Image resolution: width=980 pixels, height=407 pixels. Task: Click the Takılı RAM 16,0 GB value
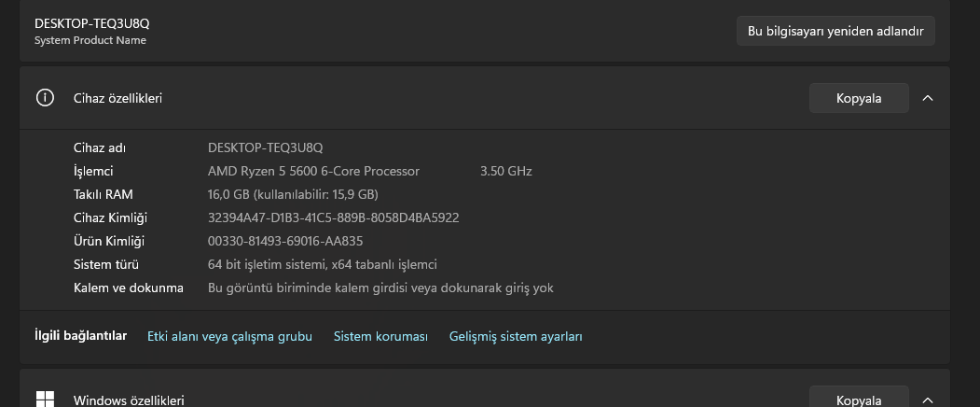[x=293, y=194]
